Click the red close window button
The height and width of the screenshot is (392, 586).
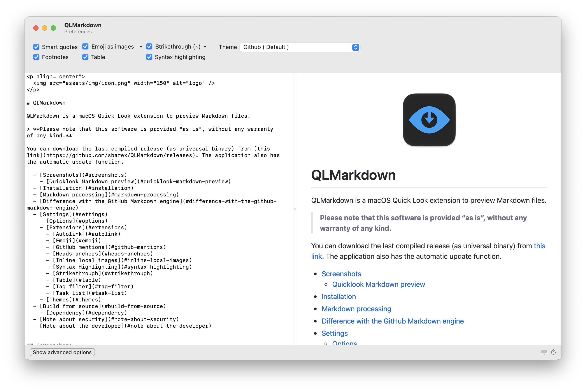36,28
